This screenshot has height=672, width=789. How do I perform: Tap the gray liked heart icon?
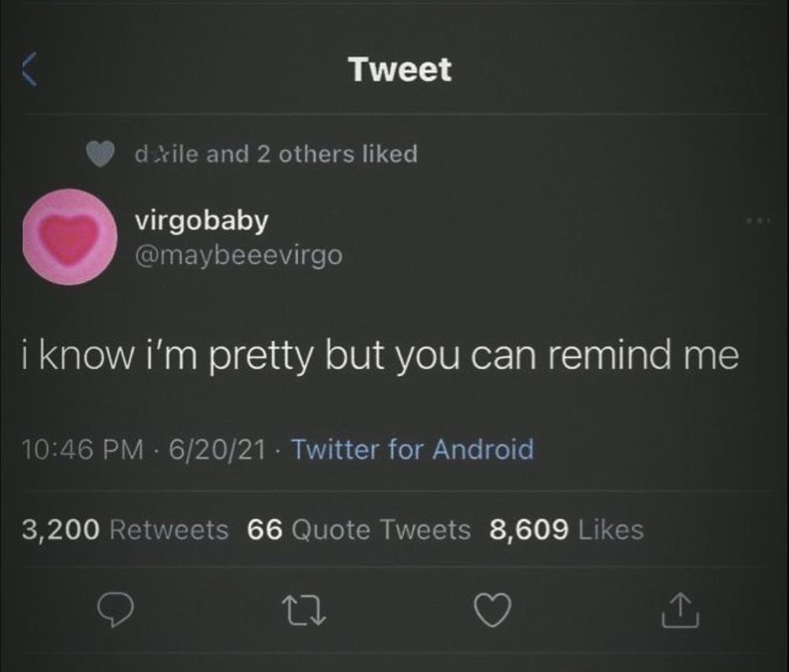[x=99, y=154]
